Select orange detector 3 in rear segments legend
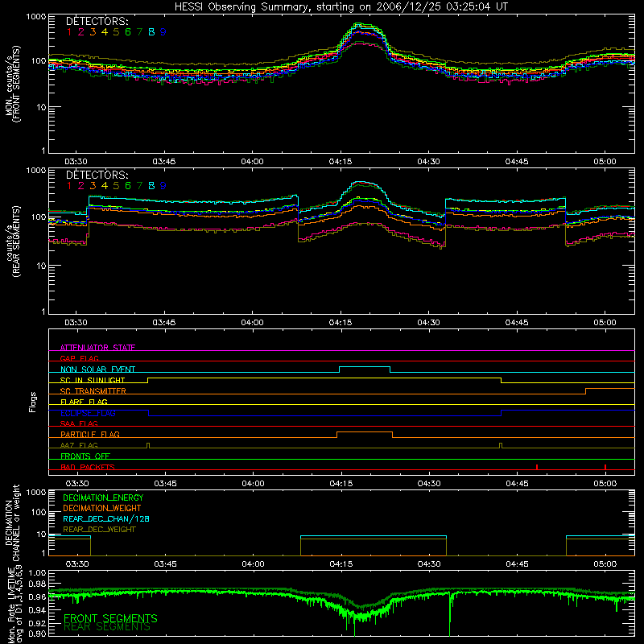The height and width of the screenshot is (644, 644). coord(93,186)
